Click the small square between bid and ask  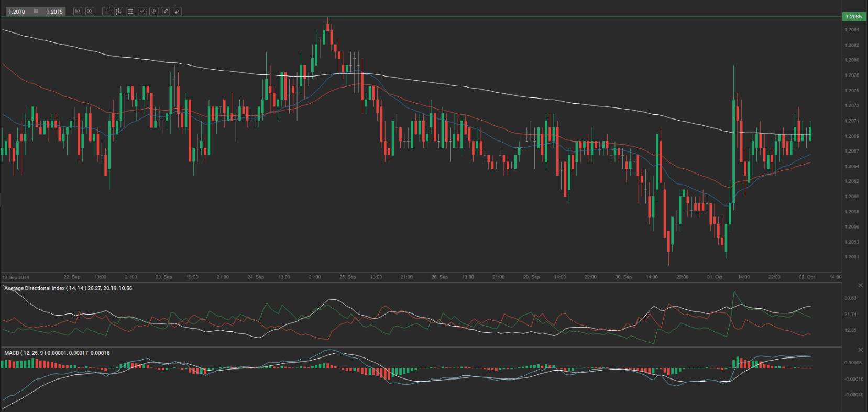(36, 12)
